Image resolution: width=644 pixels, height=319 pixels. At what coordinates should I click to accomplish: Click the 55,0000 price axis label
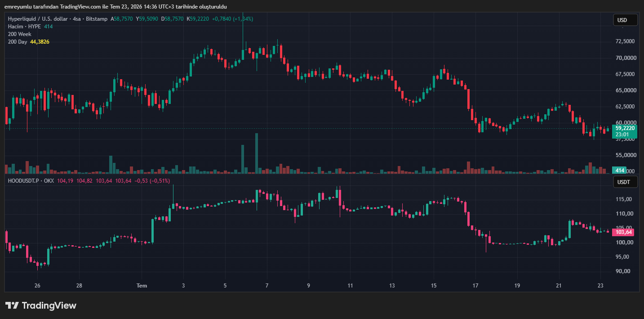[x=625, y=155]
